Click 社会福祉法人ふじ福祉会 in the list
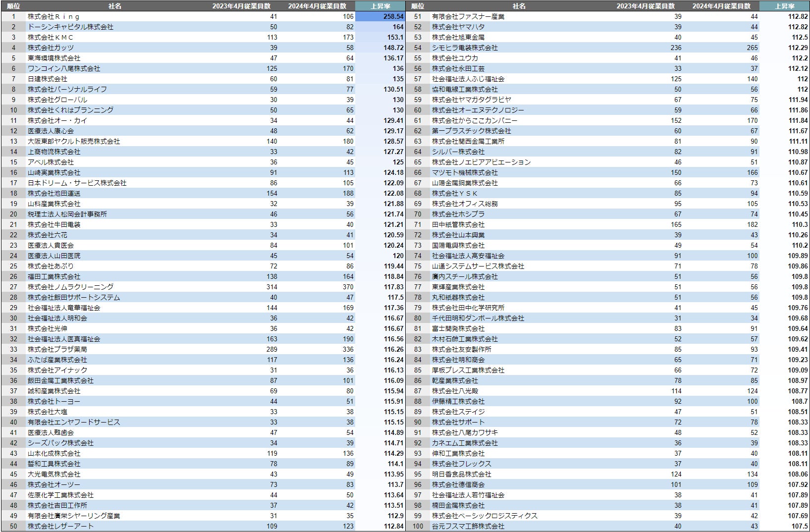 tap(468, 79)
